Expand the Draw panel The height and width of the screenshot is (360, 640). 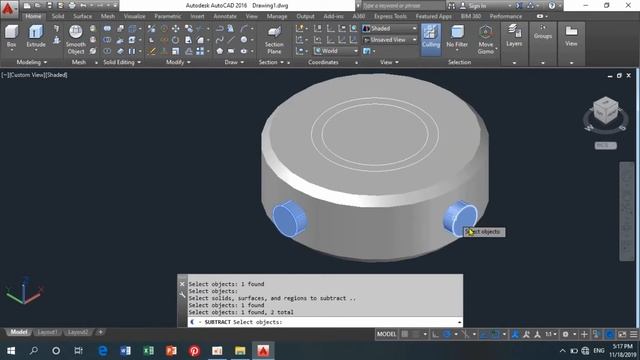234,62
